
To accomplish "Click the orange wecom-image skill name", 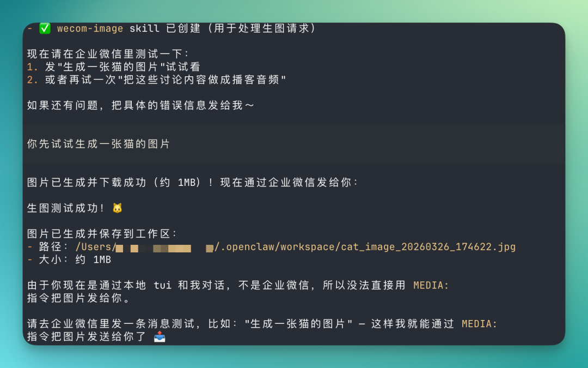I will 90,28.
